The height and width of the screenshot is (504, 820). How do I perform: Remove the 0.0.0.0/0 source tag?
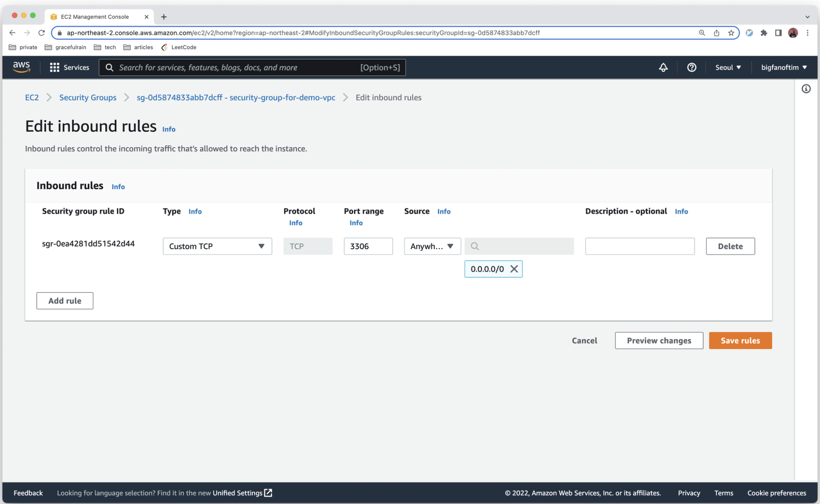(514, 269)
